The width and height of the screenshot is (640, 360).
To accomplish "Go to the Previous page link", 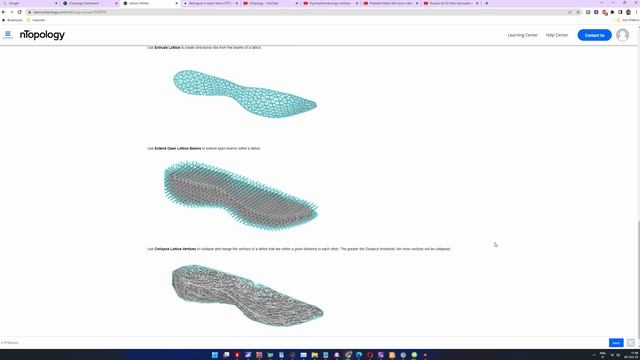I will coord(10,343).
